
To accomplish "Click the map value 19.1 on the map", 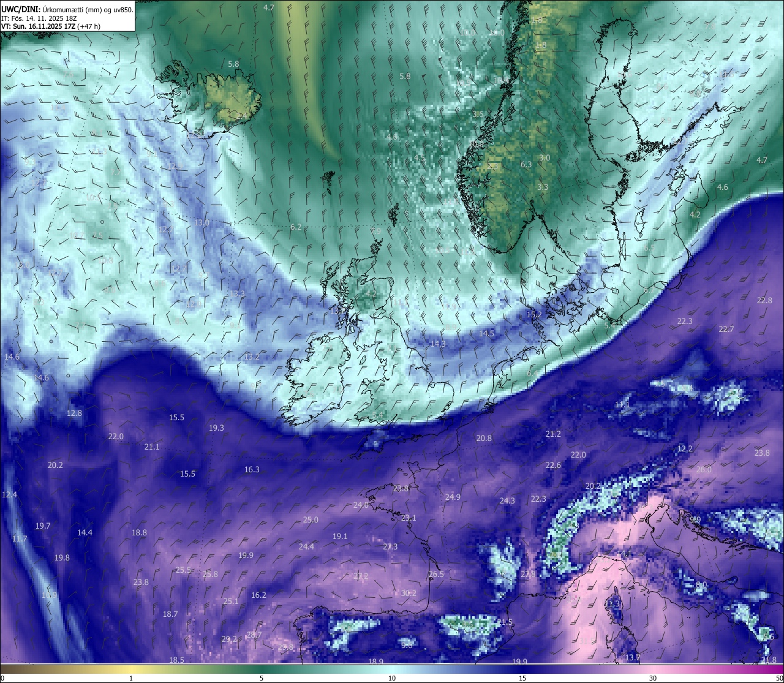I will [x=340, y=536].
